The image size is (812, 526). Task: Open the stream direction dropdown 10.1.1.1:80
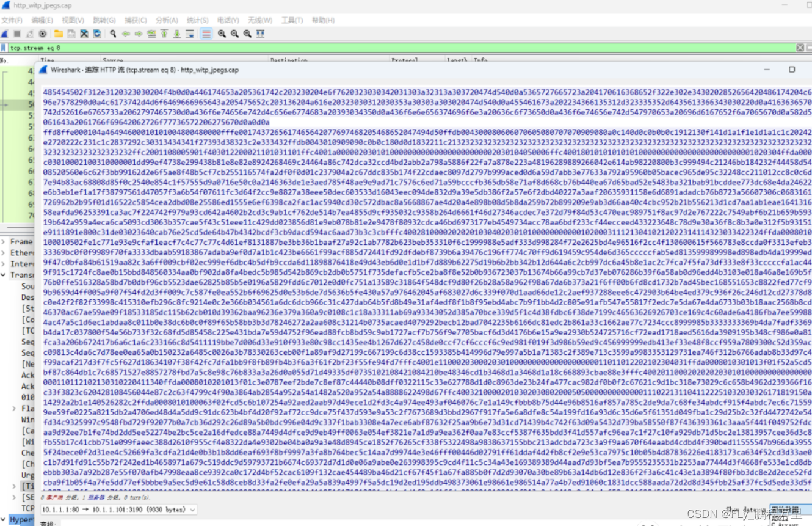(x=119, y=509)
